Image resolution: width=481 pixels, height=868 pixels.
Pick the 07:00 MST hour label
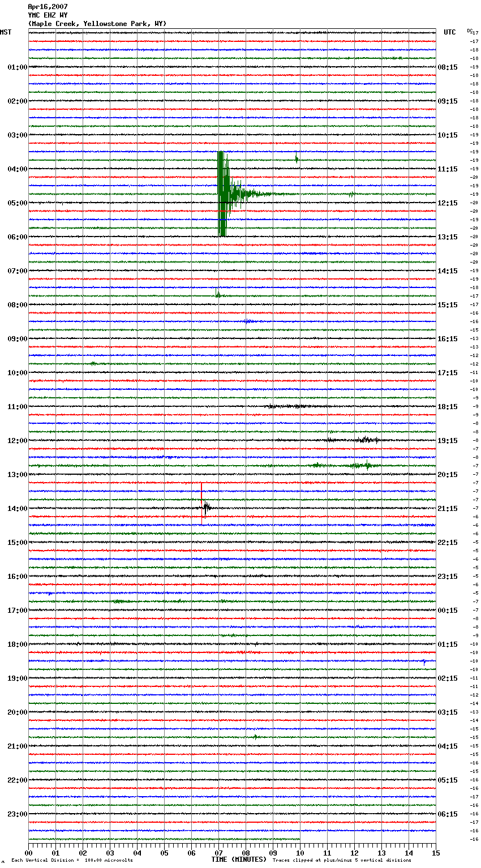point(18,271)
